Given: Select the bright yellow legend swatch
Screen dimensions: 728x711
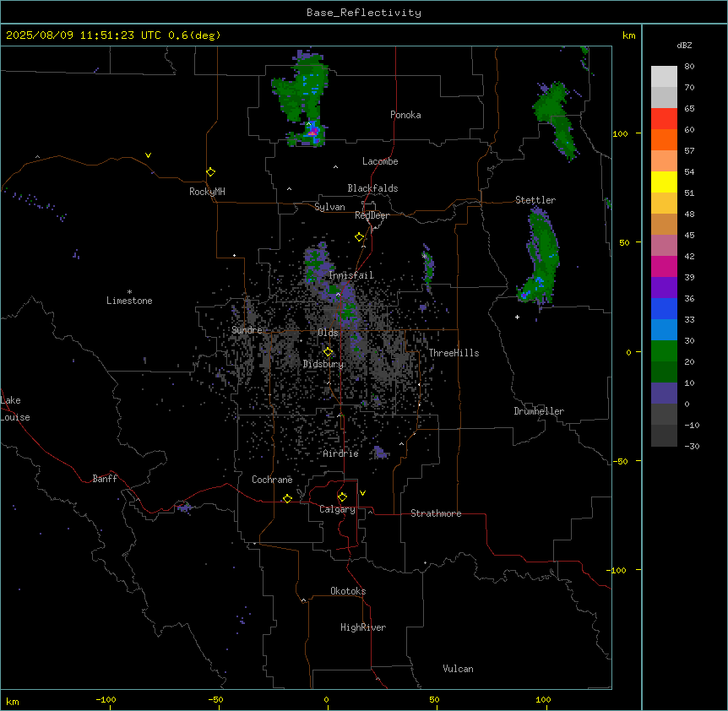Looking at the screenshot, I should click(664, 182).
